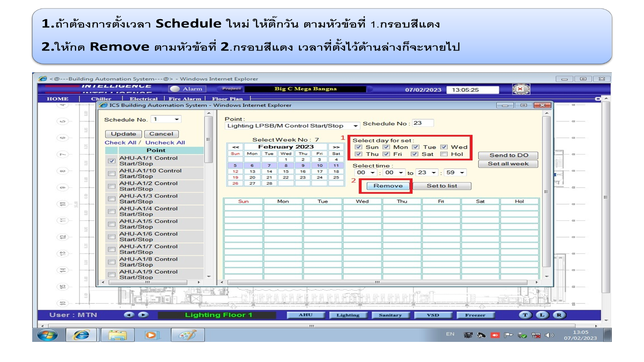Screen dimensions: 644x362
Task: Open the start hour dropdown
Action: click(366, 173)
